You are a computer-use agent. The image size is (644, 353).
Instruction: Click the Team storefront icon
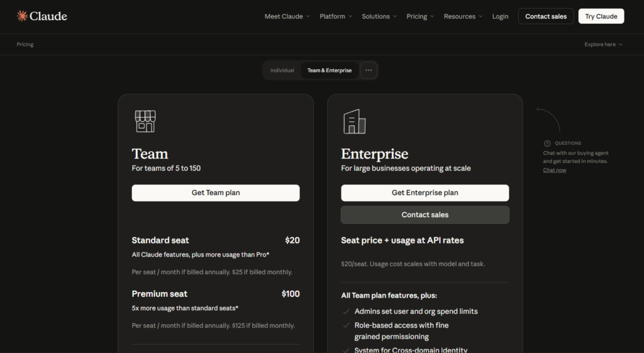[145, 121]
